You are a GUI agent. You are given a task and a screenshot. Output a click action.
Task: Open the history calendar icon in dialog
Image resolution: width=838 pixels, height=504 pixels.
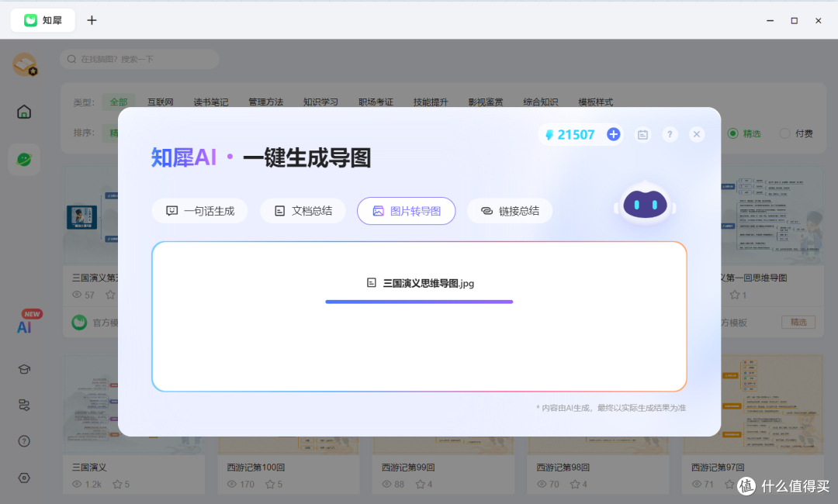(643, 135)
